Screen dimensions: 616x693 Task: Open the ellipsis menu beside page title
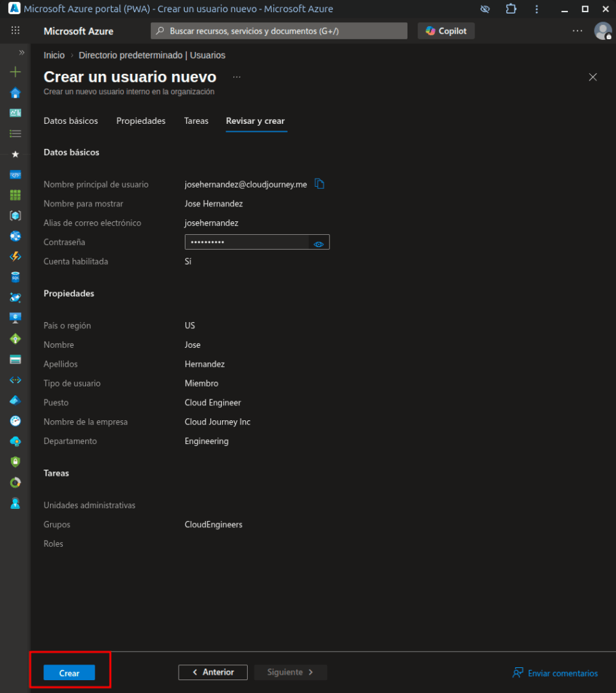coord(236,77)
